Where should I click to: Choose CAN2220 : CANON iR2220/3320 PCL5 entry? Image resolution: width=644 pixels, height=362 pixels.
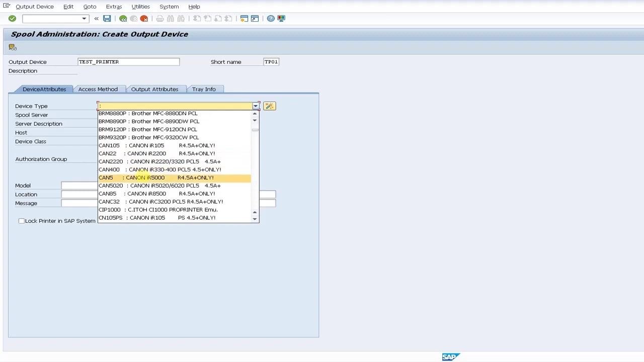(x=174, y=161)
